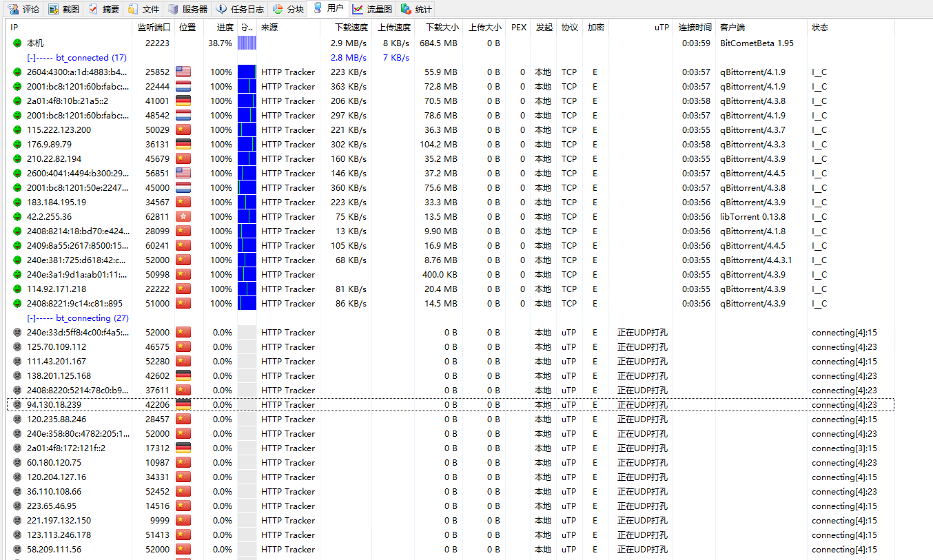Sort by 客户端 client column header
Viewport: 933px width, 560px height.
[761, 28]
